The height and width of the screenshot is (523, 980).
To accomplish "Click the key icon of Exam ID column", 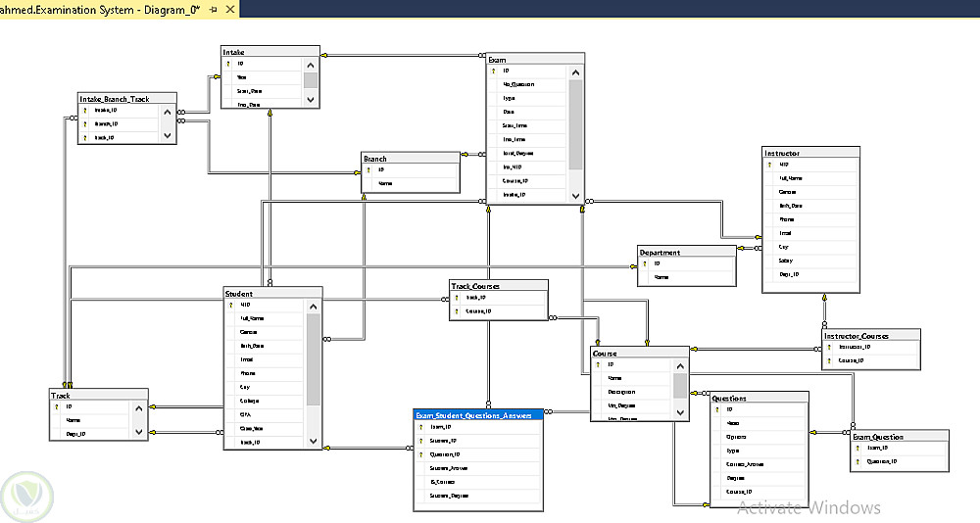I will tap(493, 71).
